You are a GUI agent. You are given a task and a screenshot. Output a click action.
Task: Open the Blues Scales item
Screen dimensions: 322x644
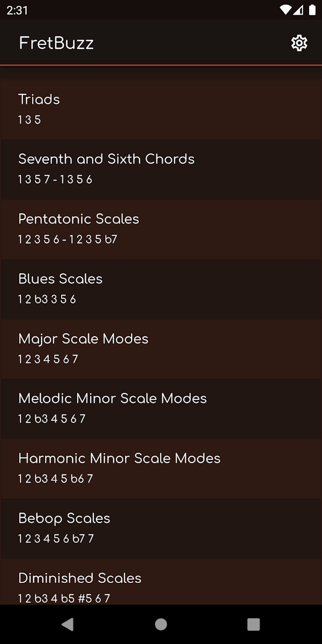(161, 289)
